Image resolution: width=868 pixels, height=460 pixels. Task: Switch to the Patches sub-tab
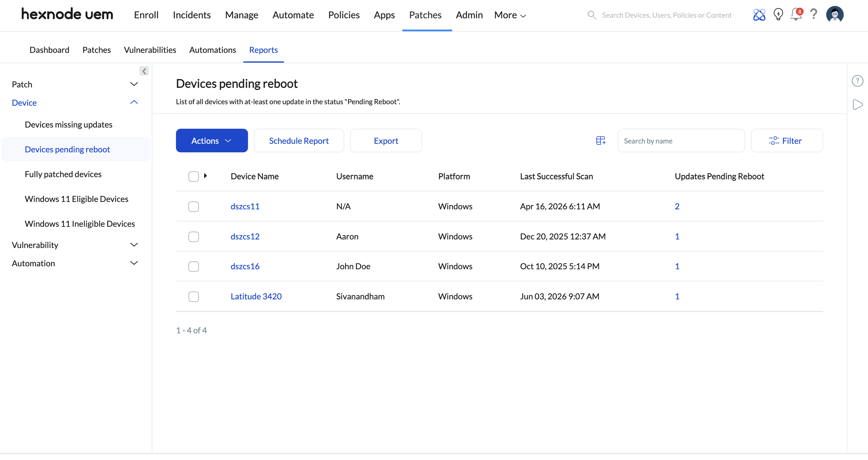tap(97, 50)
